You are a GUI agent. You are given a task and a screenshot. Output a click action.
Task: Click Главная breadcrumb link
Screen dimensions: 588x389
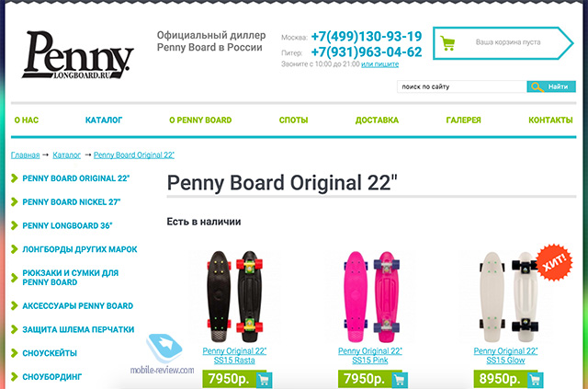click(x=25, y=155)
